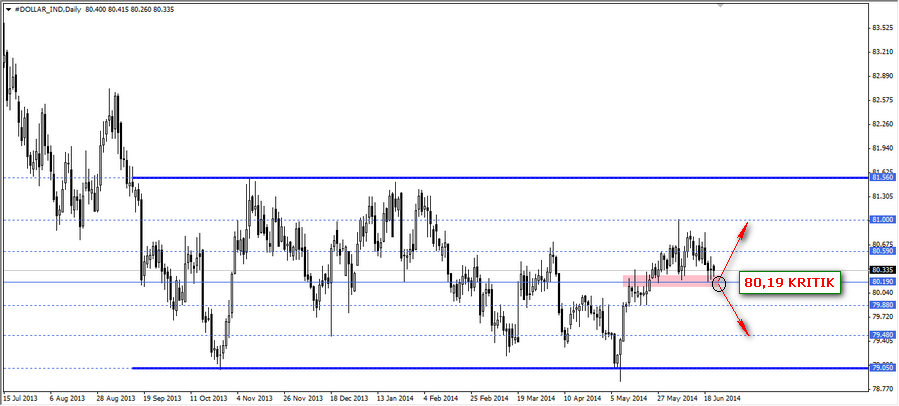Click the '15 Jul 2013' date label
The height and width of the screenshot is (406, 899).
click(x=22, y=396)
